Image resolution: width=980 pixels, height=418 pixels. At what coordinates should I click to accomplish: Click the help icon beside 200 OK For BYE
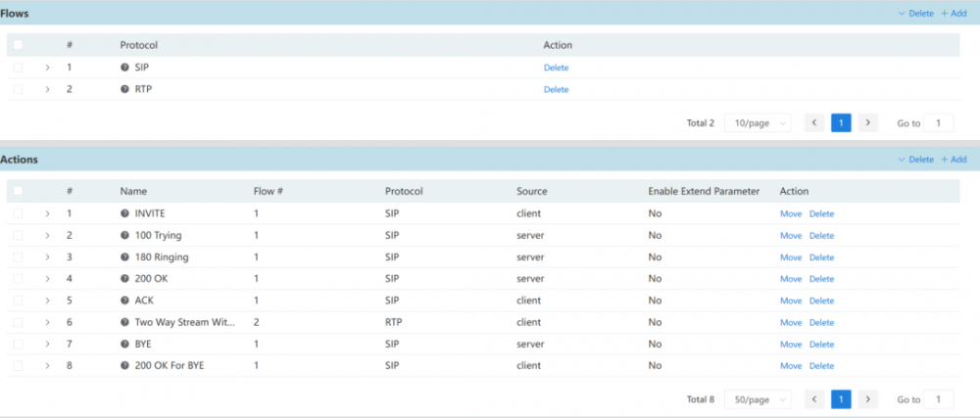pos(124,365)
